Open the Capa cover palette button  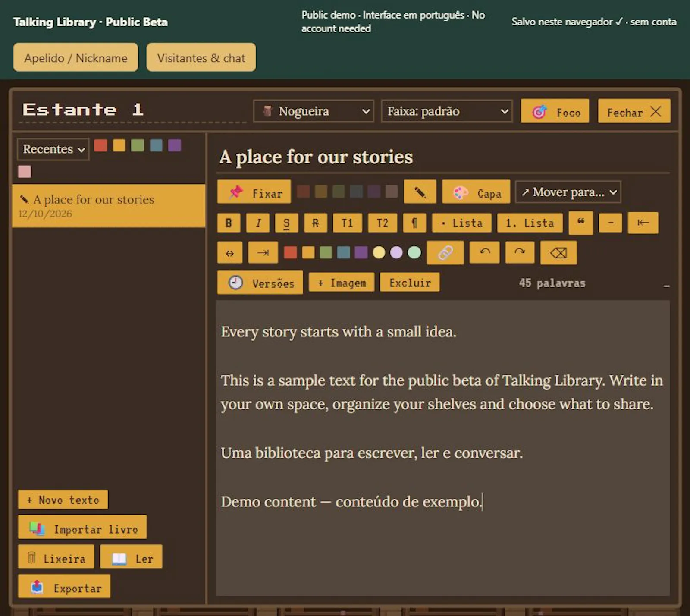(476, 192)
